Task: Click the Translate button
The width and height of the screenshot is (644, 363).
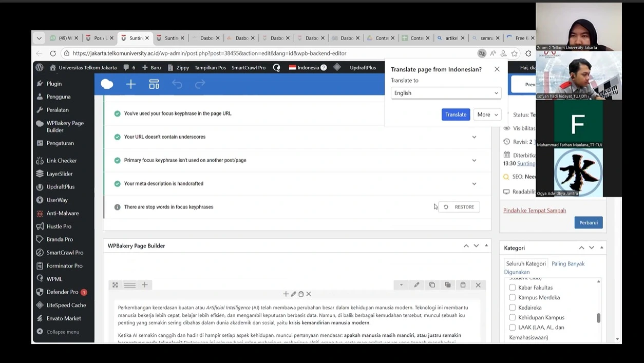Action: coord(456,114)
